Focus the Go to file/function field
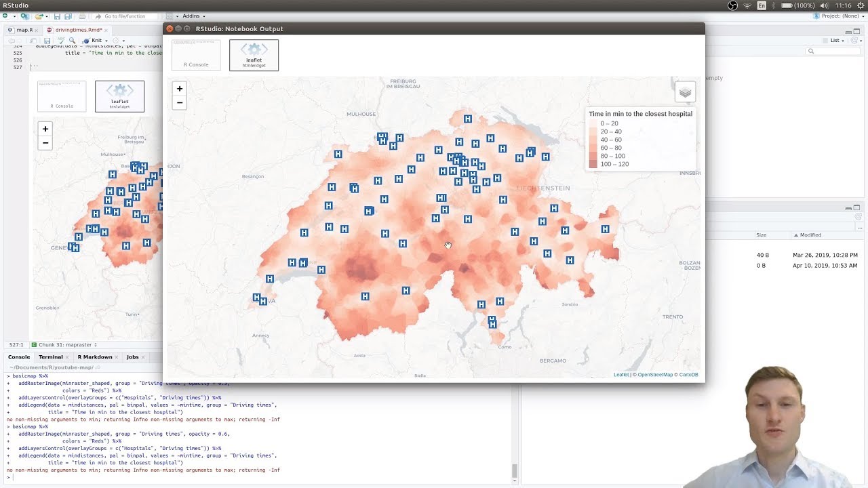 [125, 16]
